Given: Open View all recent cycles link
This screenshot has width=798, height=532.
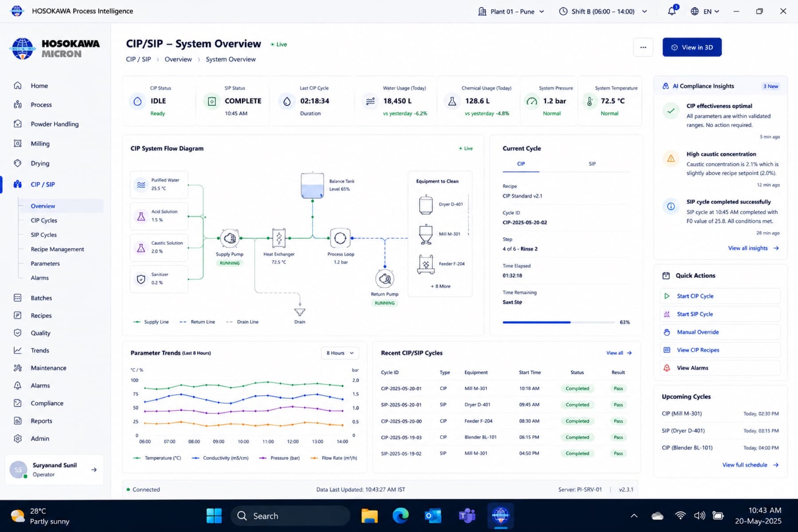Looking at the screenshot, I should pos(619,353).
